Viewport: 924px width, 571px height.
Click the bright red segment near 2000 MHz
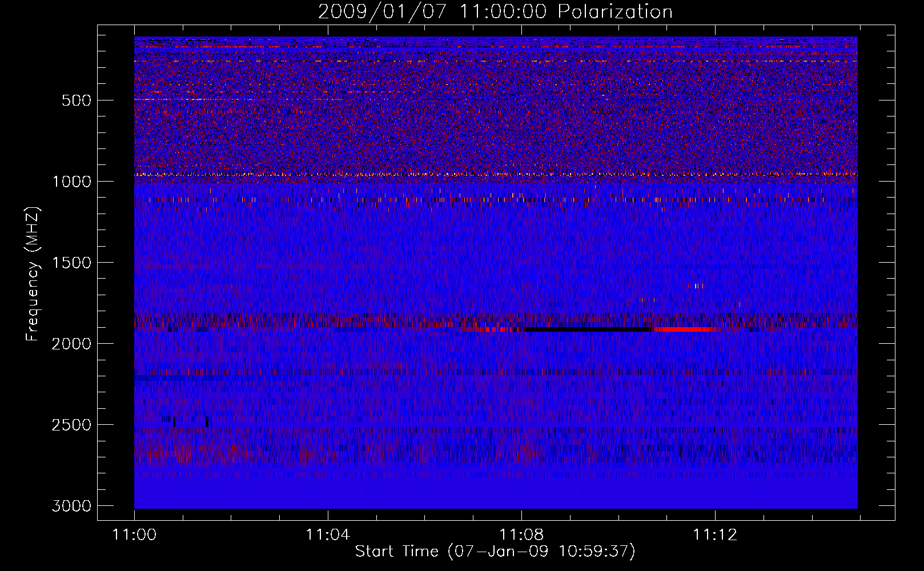point(685,329)
